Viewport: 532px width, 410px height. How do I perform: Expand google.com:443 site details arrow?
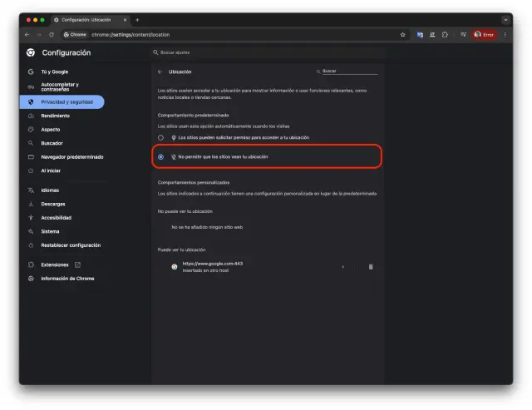tap(342, 267)
